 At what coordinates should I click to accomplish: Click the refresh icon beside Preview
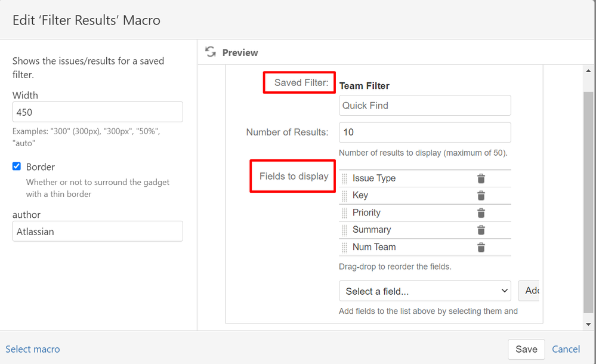pos(210,53)
